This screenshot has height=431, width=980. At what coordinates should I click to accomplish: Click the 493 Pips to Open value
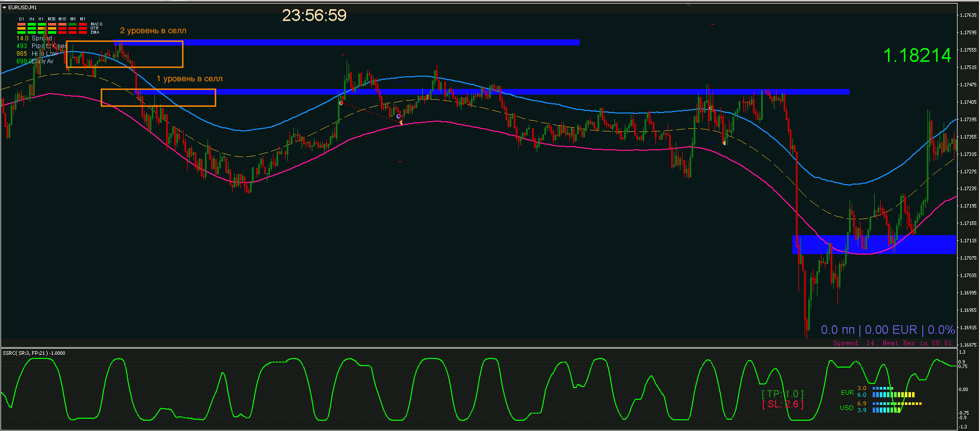[x=21, y=46]
